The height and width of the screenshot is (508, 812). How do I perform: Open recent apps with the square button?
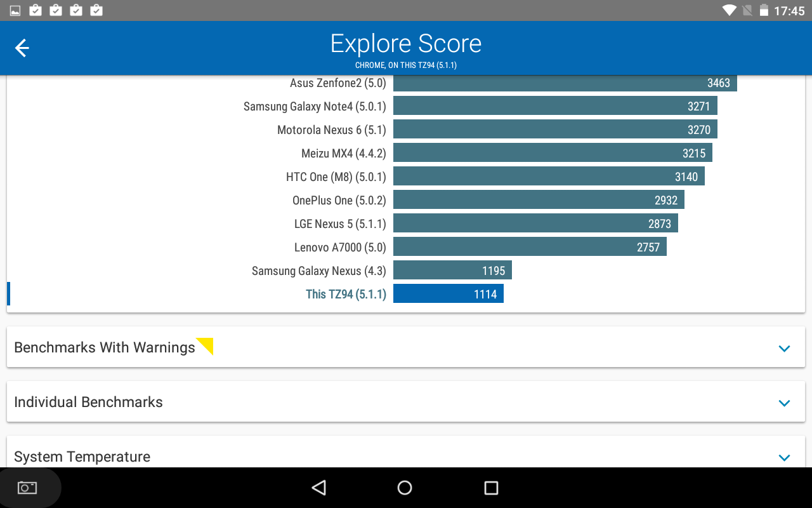[490, 488]
